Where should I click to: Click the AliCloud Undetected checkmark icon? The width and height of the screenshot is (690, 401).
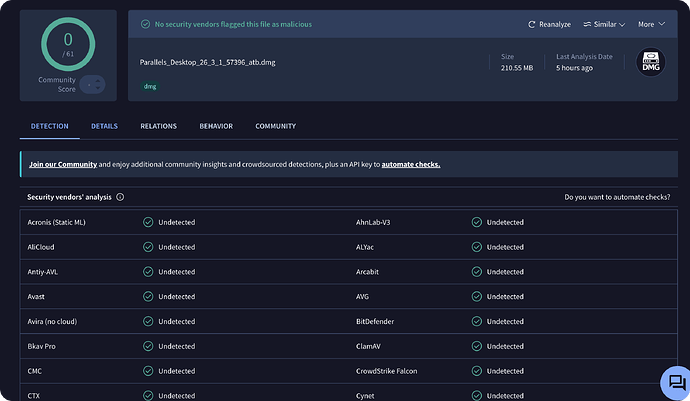148,247
